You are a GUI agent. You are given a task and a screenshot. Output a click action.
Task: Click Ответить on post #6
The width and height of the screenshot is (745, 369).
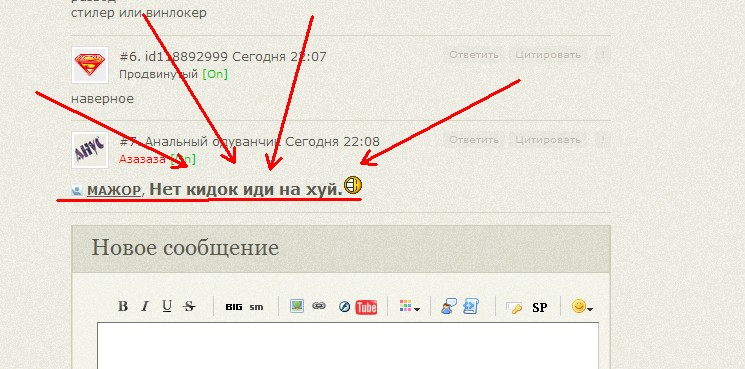pyautogui.click(x=474, y=55)
